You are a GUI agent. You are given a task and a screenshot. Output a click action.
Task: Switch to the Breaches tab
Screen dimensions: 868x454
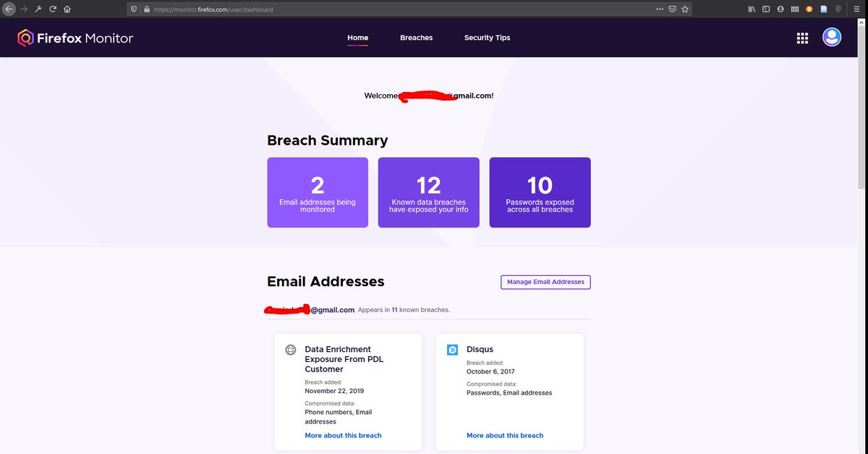(416, 37)
